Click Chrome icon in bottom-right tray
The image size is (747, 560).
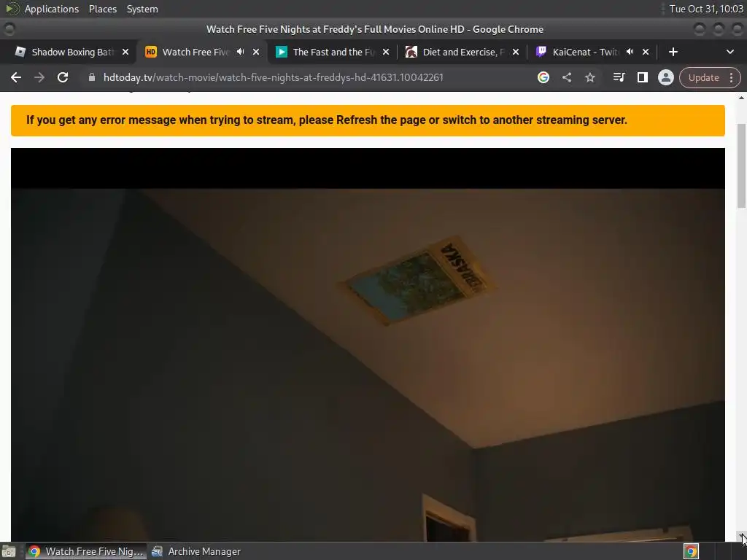(x=691, y=551)
